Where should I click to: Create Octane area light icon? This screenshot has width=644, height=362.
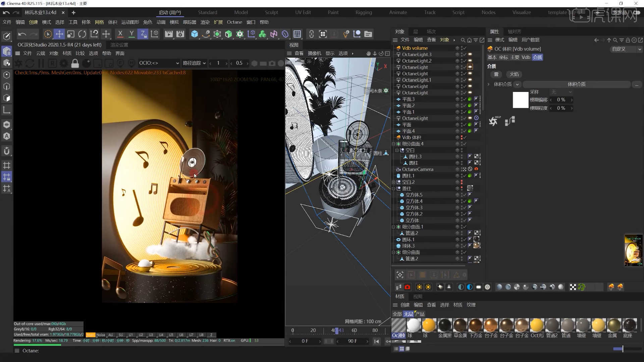tap(479, 287)
